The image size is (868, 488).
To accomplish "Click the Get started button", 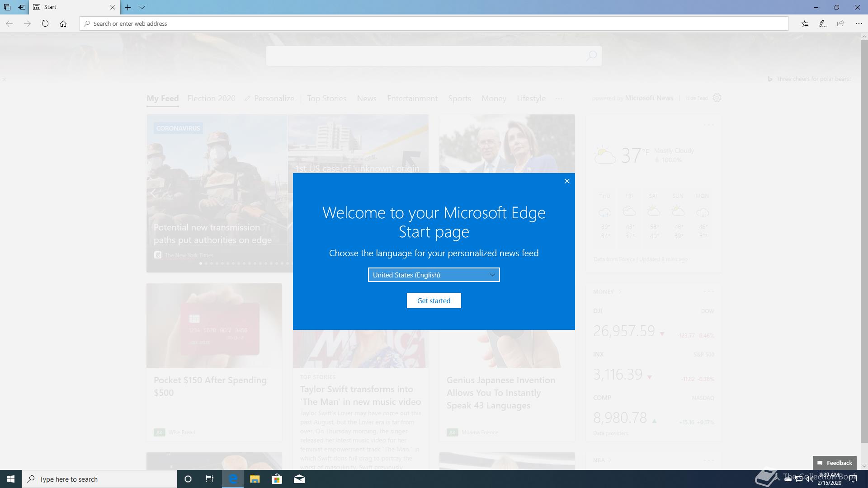I will [x=434, y=300].
